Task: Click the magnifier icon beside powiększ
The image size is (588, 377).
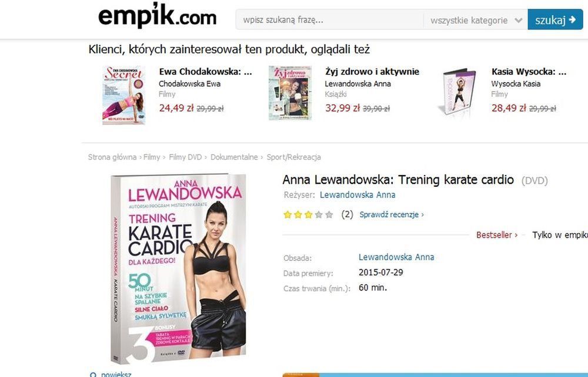Action: [x=93, y=375]
